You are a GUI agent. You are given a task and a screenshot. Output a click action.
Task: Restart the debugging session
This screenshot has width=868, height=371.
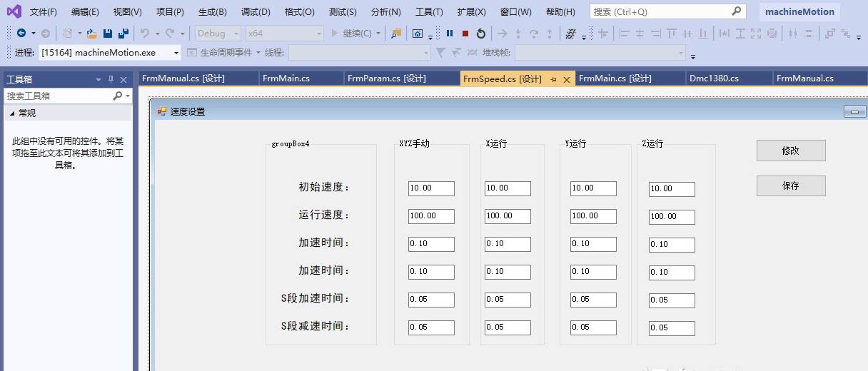click(x=481, y=34)
